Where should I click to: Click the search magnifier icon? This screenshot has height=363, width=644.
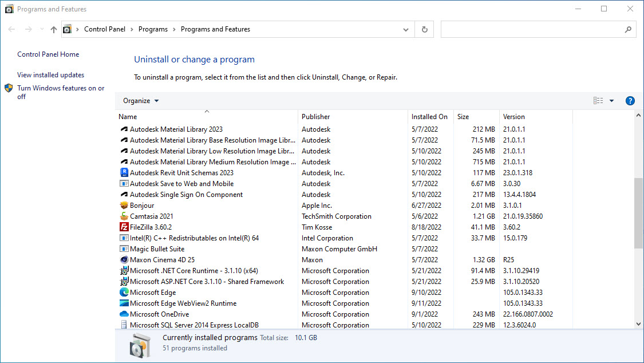click(628, 29)
